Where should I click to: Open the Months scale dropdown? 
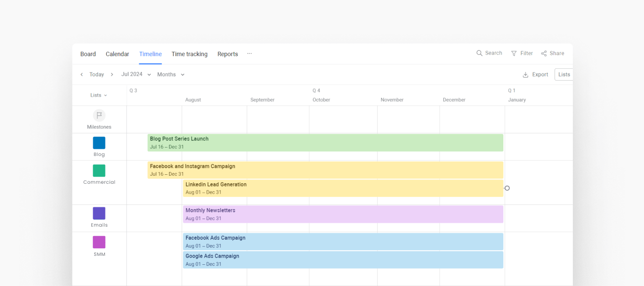click(x=171, y=74)
